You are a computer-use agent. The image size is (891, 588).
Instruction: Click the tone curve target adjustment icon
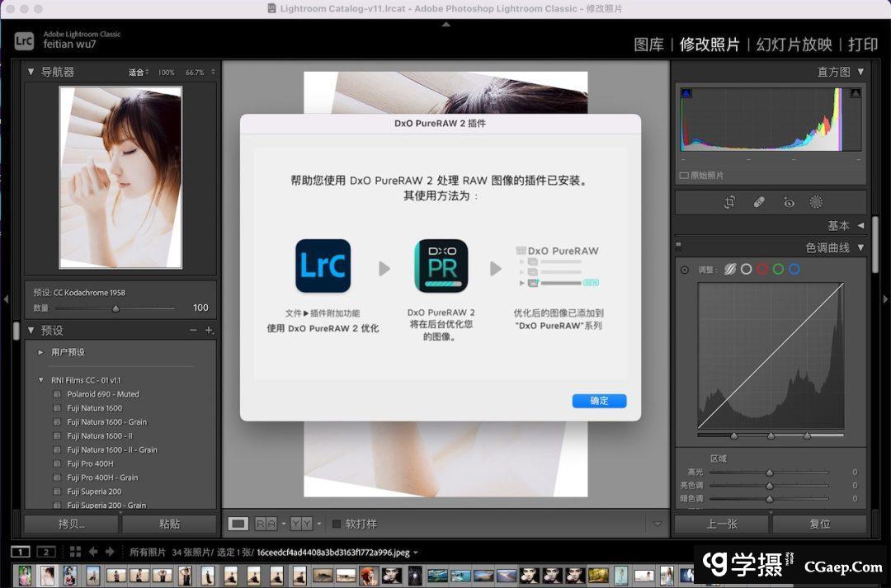point(684,270)
